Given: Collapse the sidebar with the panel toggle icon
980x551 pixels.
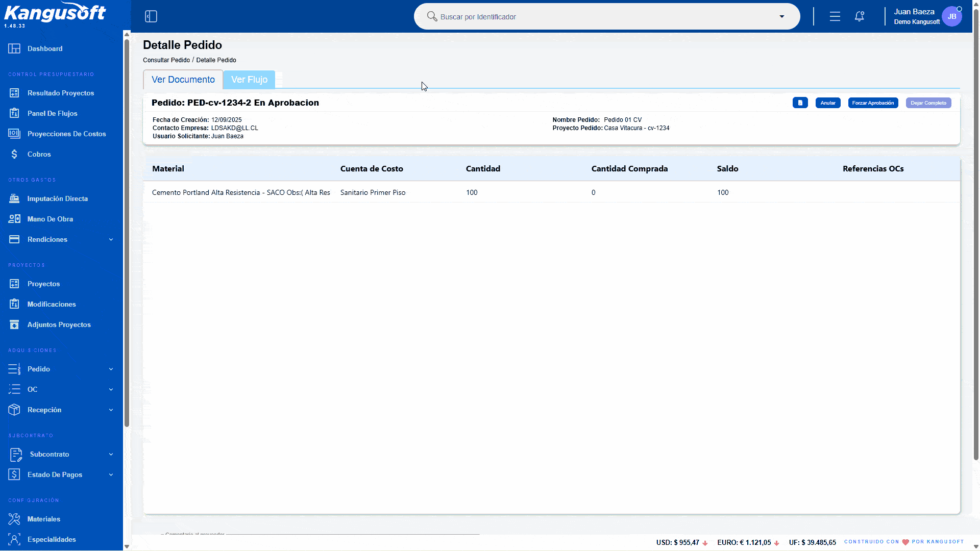Looking at the screenshot, I should coord(151,16).
